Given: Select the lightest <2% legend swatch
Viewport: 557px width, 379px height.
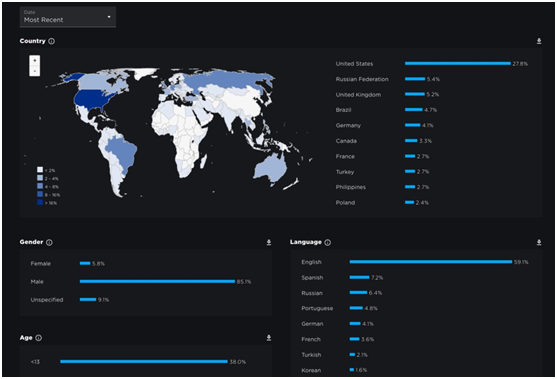Looking at the screenshot, I should pos(40,170).
